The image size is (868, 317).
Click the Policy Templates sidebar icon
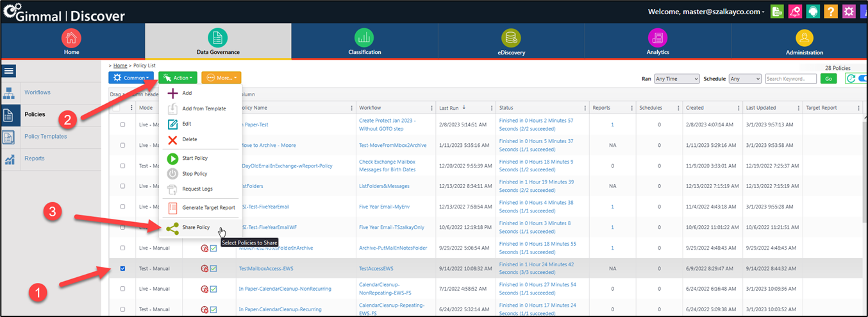click(10, 137)
